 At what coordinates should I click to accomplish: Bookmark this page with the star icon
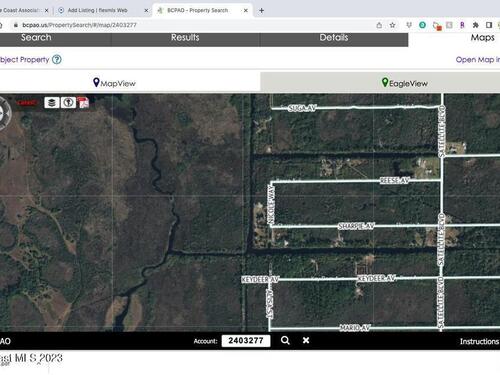click(393, 25)
